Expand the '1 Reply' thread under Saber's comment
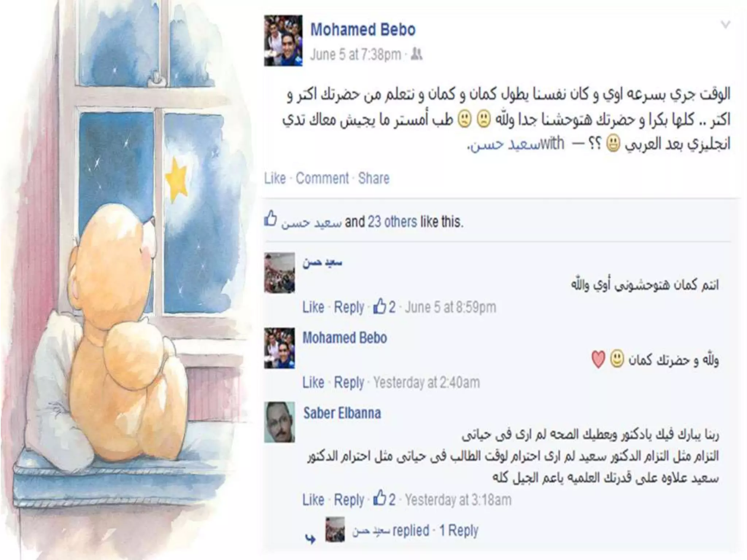Viewport: 747px width, 560px height. click(458, 531)
